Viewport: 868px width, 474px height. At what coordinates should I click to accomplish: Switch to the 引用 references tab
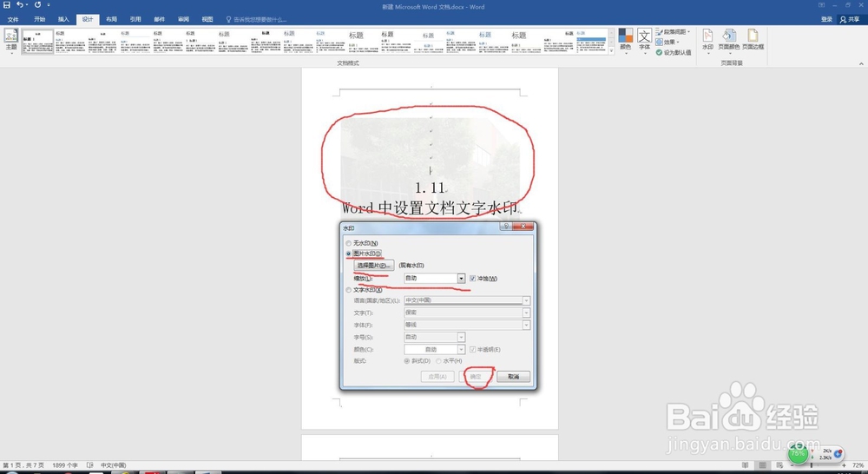pos(135,19)
